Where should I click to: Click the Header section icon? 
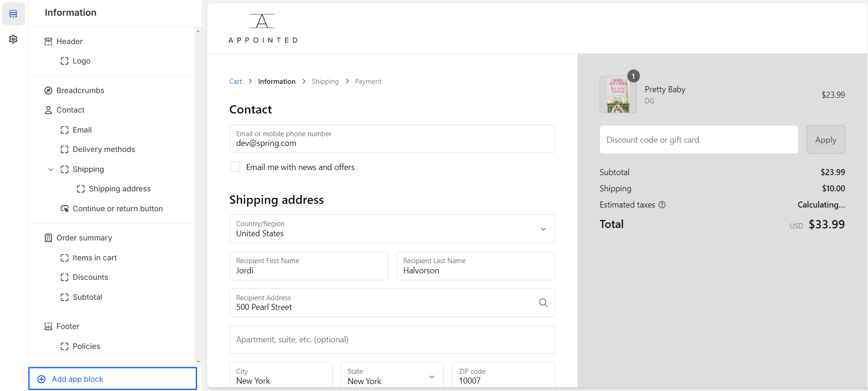tap(48, 42)
